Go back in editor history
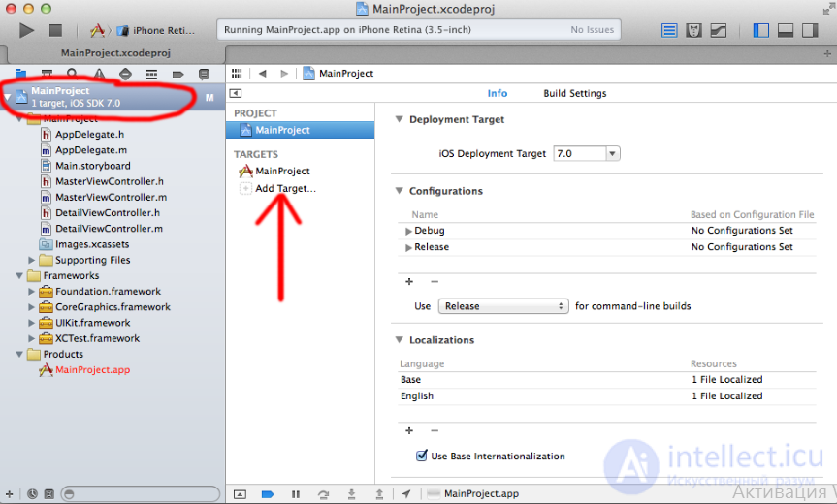This screenshot has width=837, height=504. click(262, 74)
